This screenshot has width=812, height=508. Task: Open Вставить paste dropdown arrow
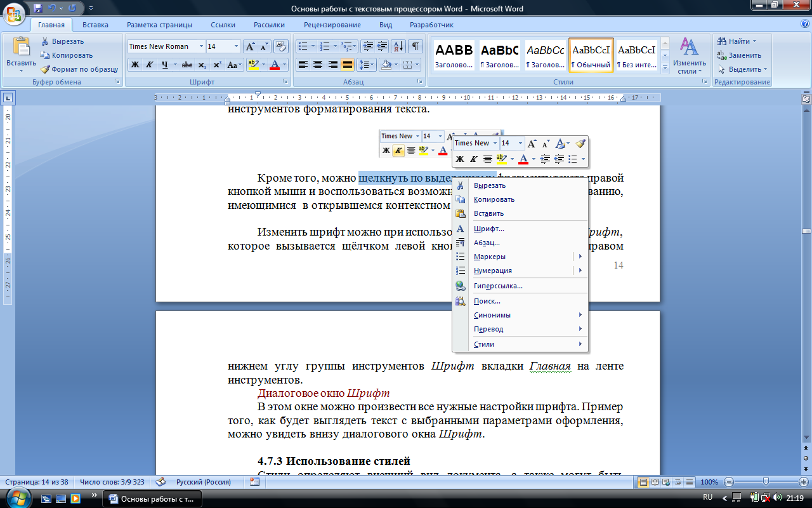[21, 72]
